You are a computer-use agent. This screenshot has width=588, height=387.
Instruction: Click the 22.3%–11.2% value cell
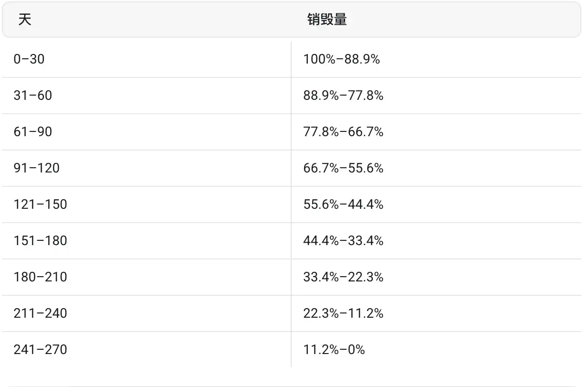pyautogui.click(x=343, y=313)
